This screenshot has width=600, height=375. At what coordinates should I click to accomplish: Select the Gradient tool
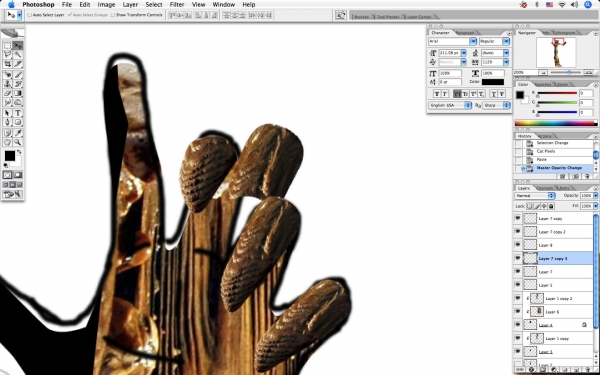(x=18, y=93)
